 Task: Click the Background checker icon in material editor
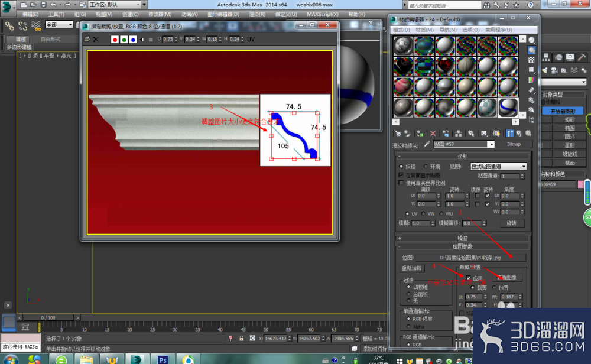pyautogui.click(x=531, y=60)
